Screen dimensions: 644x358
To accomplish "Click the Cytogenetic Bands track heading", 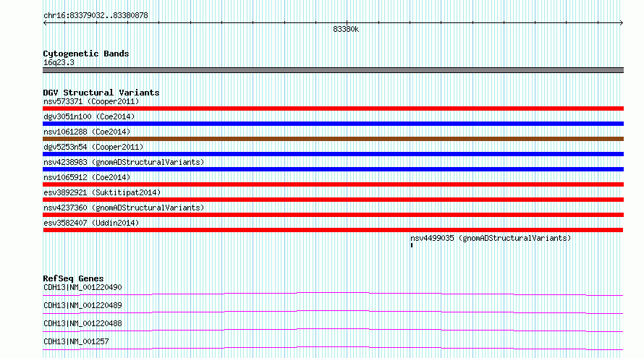I will coord(86,54).
